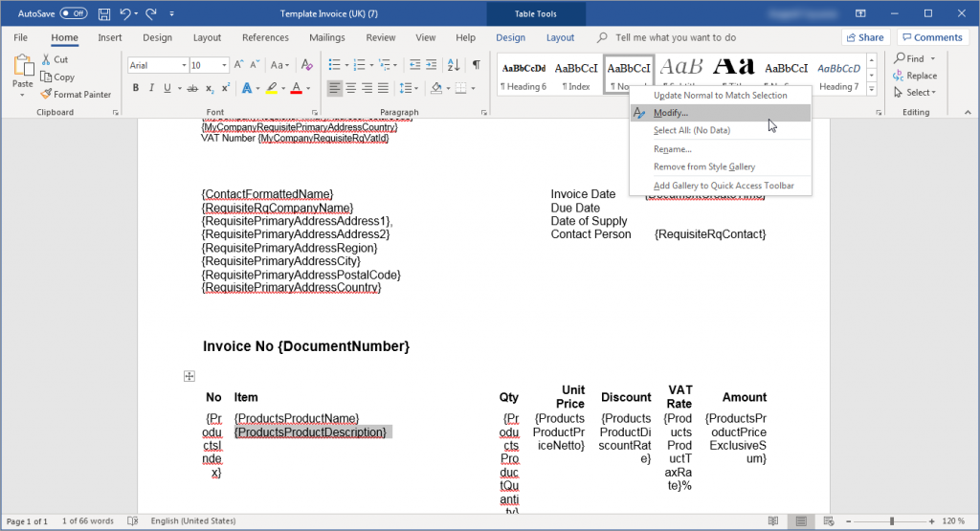980x531 pixels.
Task: Decrease paragraph indent
Action: coord(415,65)
